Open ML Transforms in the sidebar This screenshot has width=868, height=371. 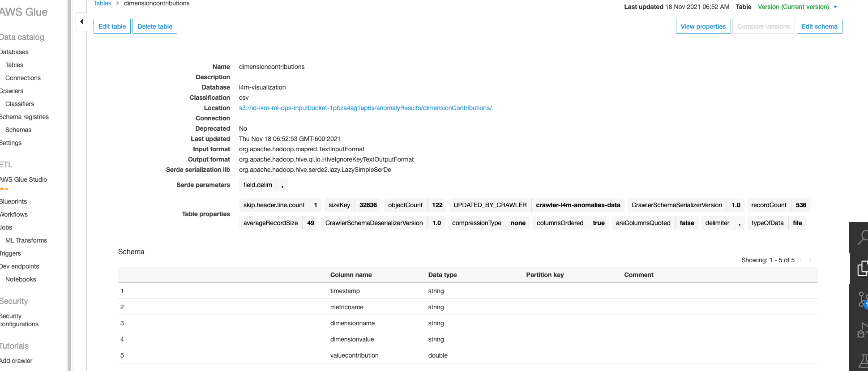(26, 240)
